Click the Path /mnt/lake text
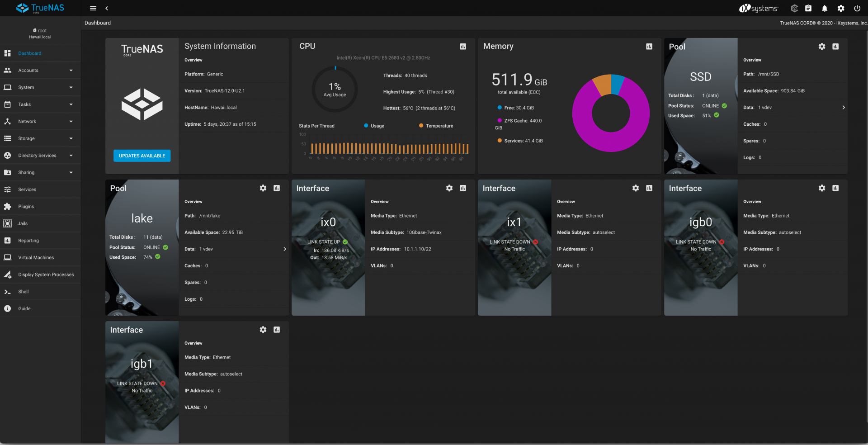868x445 pixels. click(x=203, y=216)
